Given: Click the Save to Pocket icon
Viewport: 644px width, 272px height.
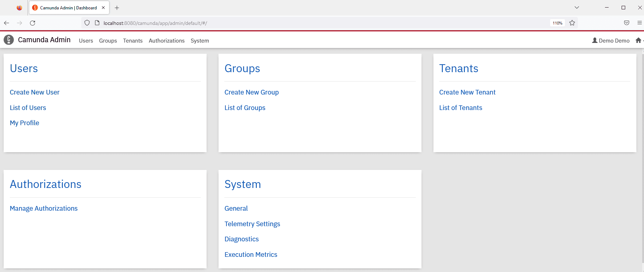Looking at the screenshot, I should point(627,23).
